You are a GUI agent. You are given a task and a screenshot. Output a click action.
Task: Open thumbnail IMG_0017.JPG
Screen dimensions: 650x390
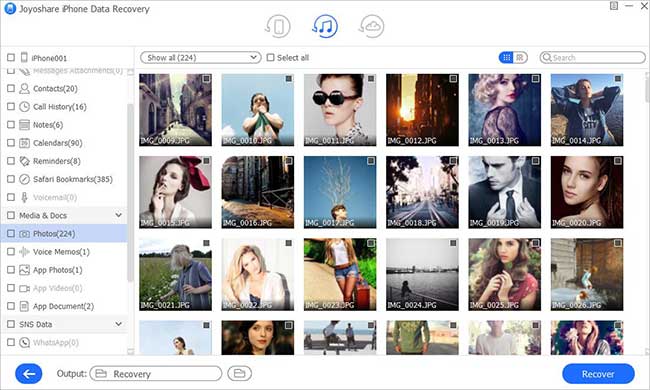click(x=340, y=192)
